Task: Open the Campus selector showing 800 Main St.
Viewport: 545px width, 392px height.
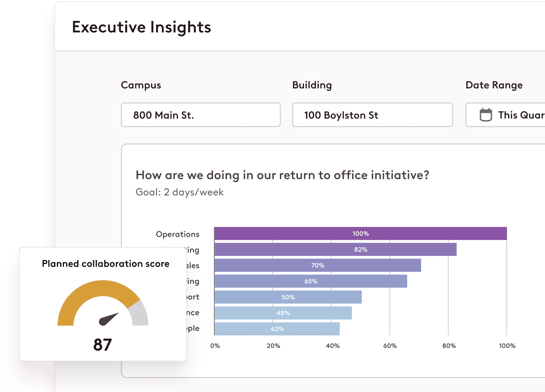Action: [x=200, y=115]
